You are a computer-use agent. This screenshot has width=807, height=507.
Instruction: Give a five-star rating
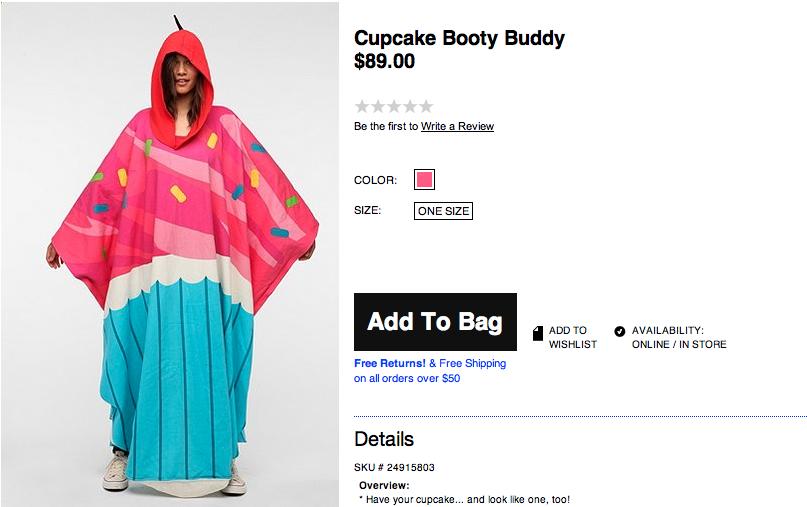pyautogui.click(x=426, y=106)
